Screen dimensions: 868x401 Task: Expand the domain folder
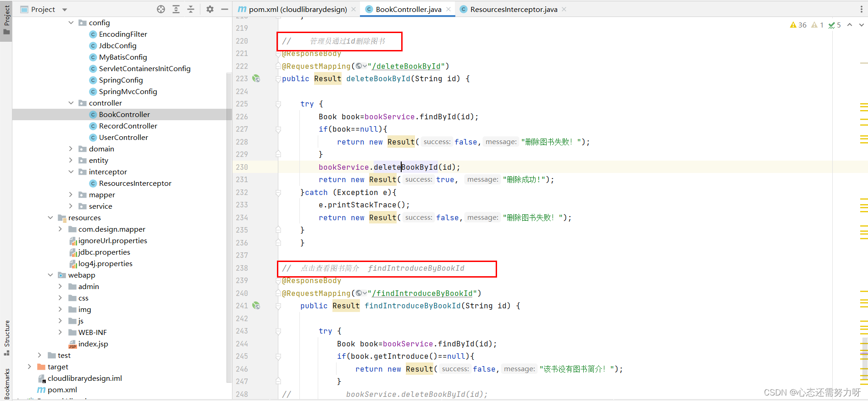point(71,149)
